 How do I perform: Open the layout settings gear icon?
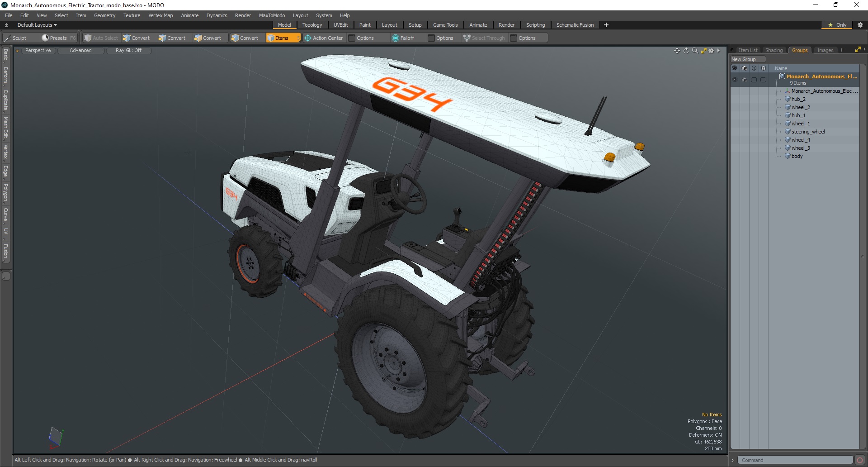coord(860,25)
